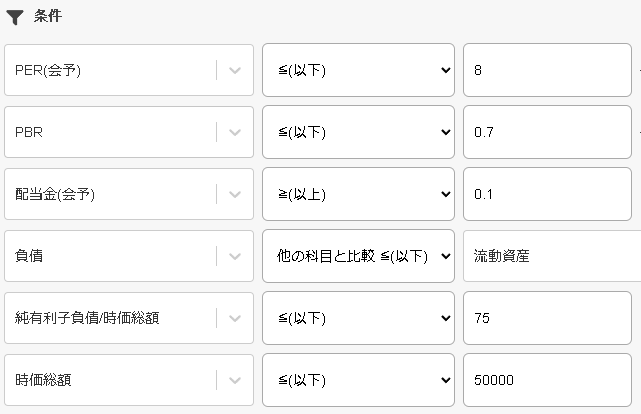Expand the 配当金(会予) item selector chevron
This screenshot has width=641, height=414.
coord(235,194)
